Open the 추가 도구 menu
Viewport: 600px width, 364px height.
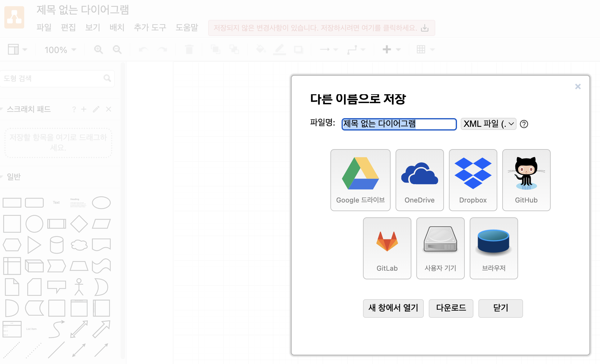pos(150,27)
